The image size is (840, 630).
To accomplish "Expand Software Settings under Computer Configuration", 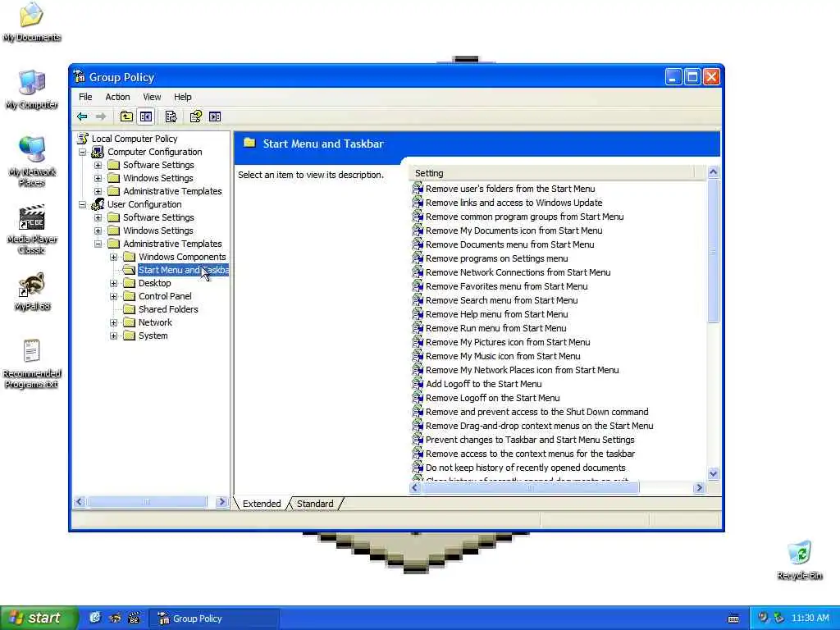I will click(98, 165).
